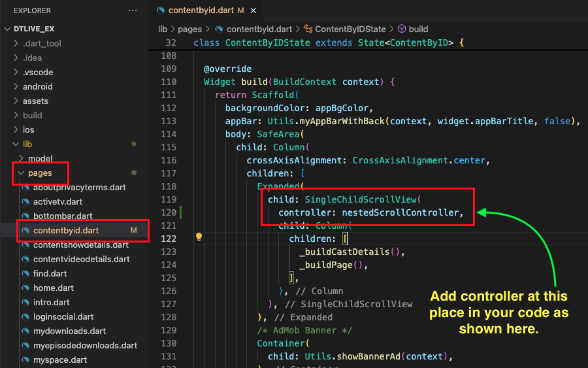
Task: Click the Dart file icon beside contentvideodetails.dart
Action: (25, 259)
